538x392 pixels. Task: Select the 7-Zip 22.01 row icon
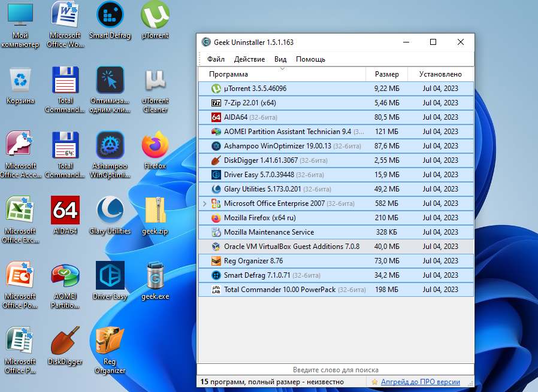click(216, 103)
